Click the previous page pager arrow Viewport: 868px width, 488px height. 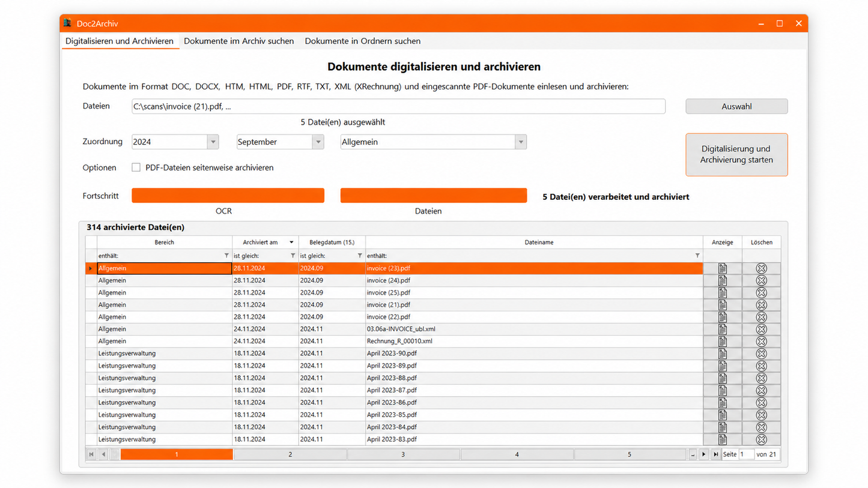coord(103,454)
